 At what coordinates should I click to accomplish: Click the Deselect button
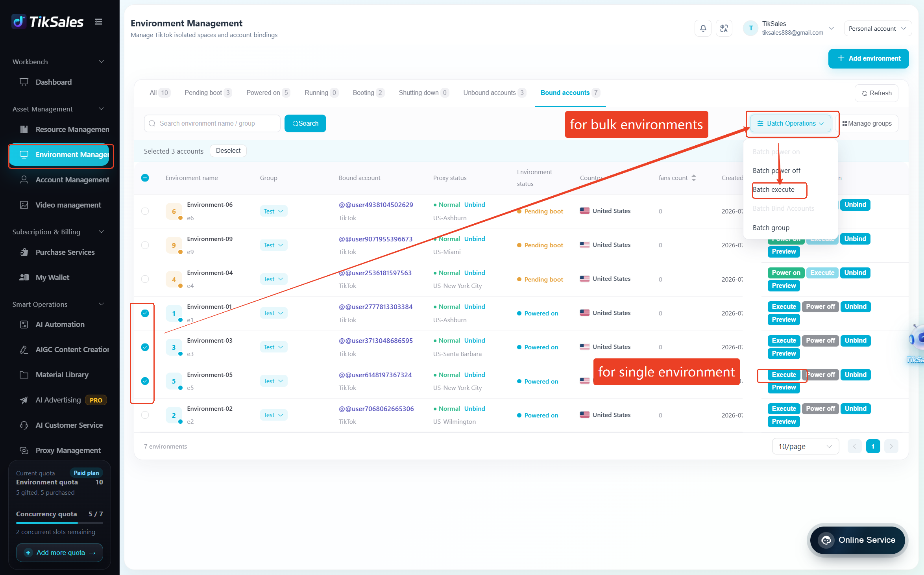tap(228, 151)
